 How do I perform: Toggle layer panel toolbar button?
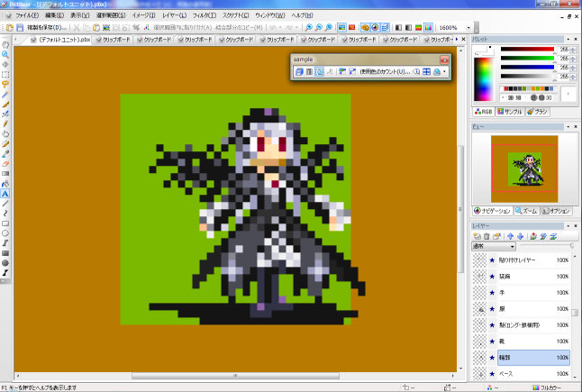tap(385, 27)
